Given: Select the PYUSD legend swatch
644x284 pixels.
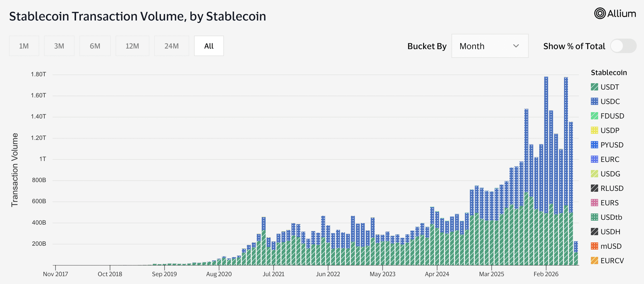Looking at the screenshot, I should [x=595, y=145].
